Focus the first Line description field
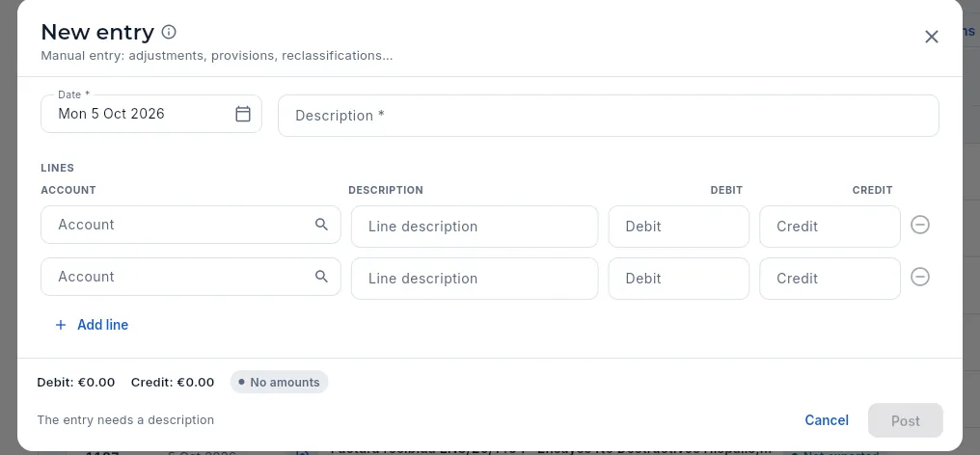The width and height of the screenshot is (980, 455). coord(475,227)
